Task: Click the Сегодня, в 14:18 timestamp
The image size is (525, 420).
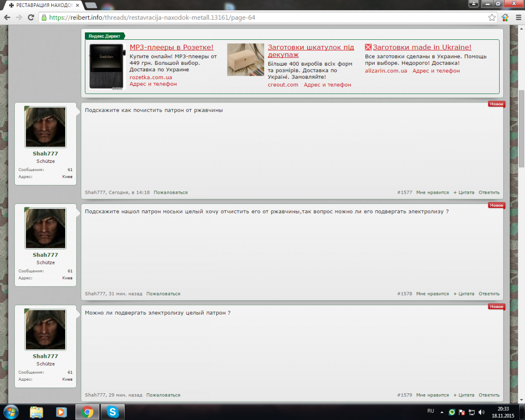Action: (x=129, y=192)
